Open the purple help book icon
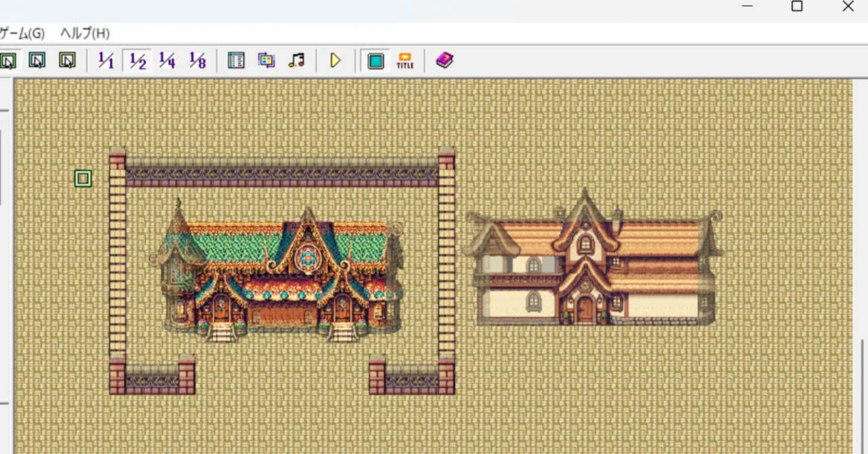868x454 pixels. (444, 61)
